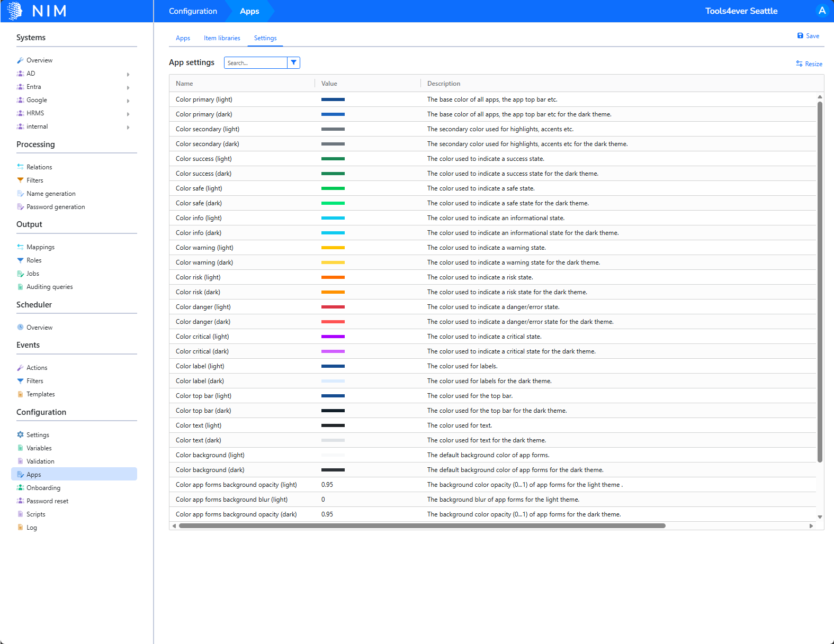Pick the Color risk (light) swatch
Viewport: 834px width, 644px height.
point(333,277)
